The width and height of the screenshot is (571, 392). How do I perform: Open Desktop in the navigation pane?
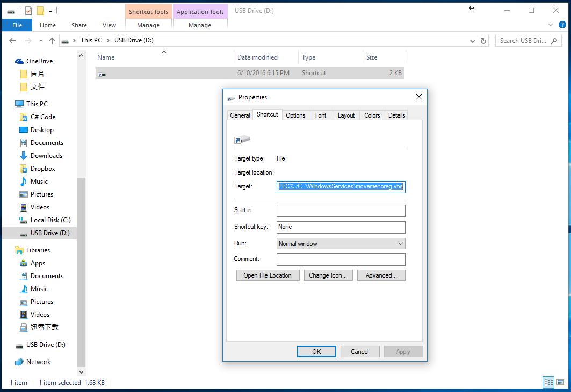42,130
